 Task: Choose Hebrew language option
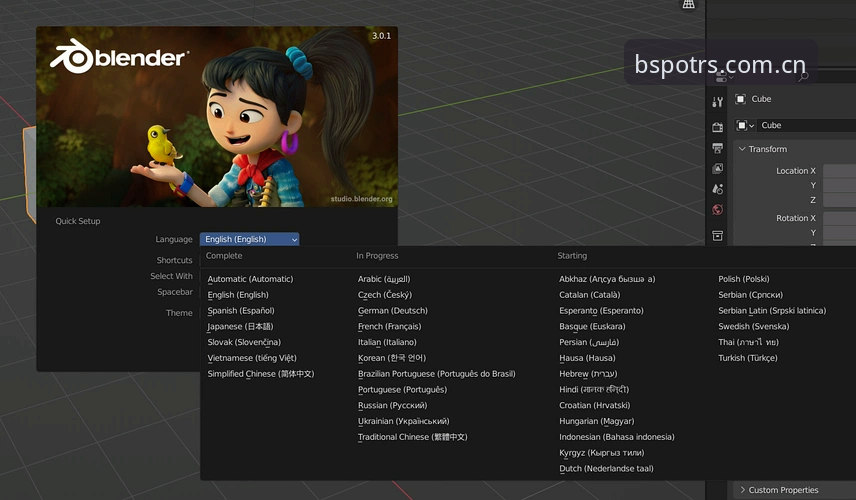588,374
